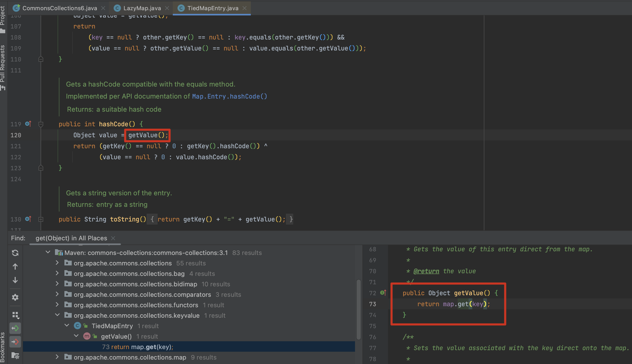
Task: Click the Map.Entry.hashCode() doc link
Action: point(229,96)
